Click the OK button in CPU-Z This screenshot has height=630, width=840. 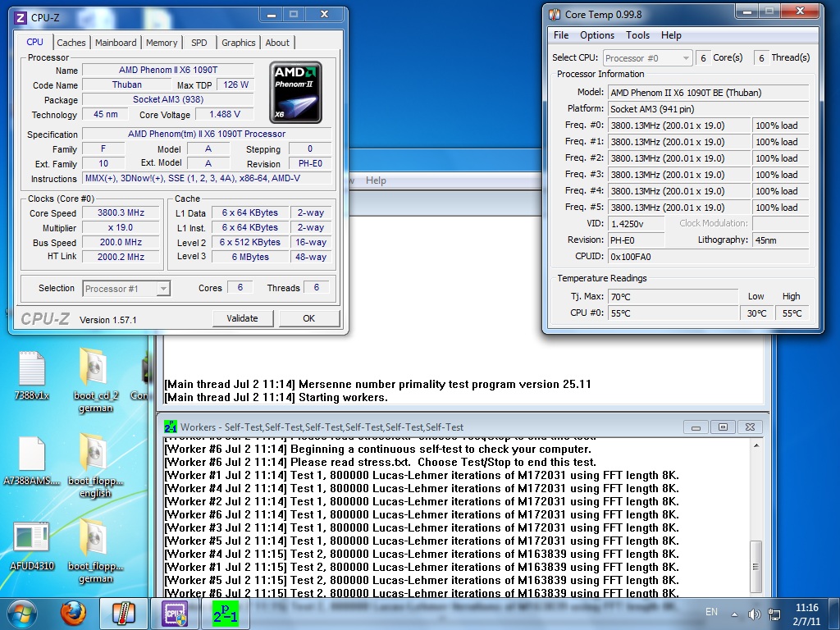(308, 318)
